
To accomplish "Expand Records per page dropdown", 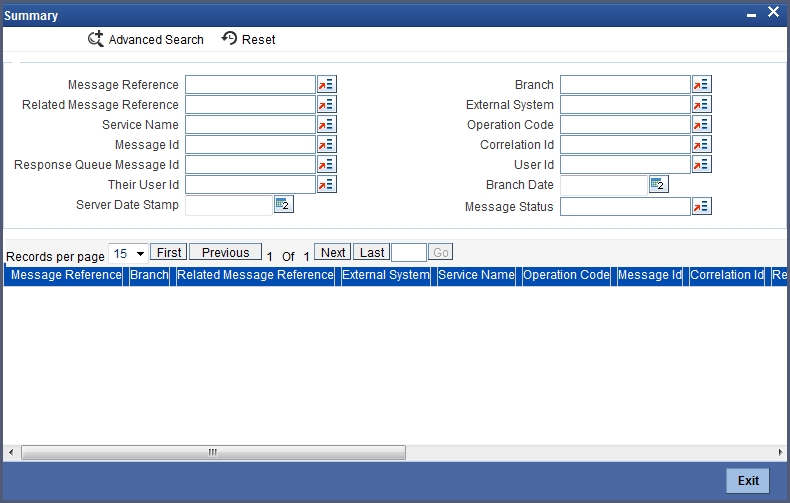I will (x=128, y=254).
